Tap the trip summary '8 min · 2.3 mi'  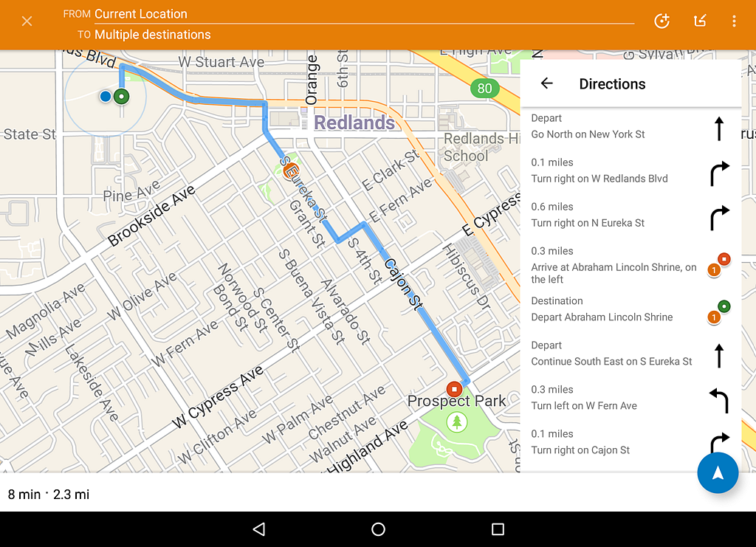(x=49, y=495)
